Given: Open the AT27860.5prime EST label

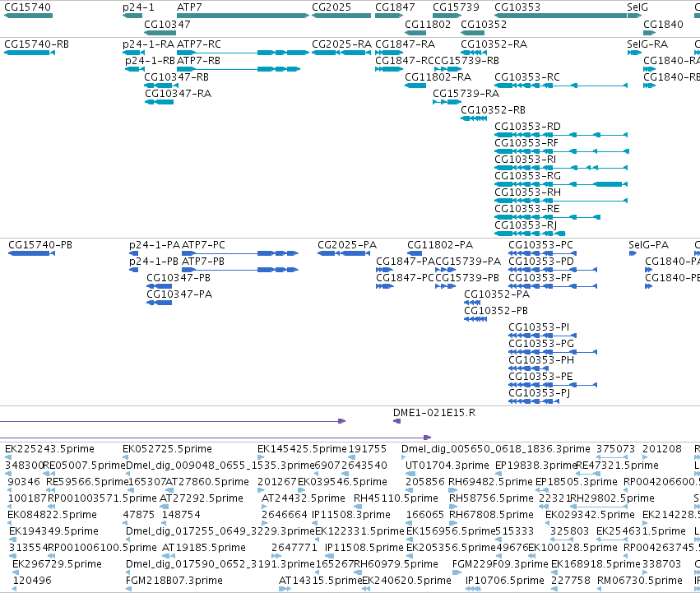Looking at the screenshot, I should point(206,482).
